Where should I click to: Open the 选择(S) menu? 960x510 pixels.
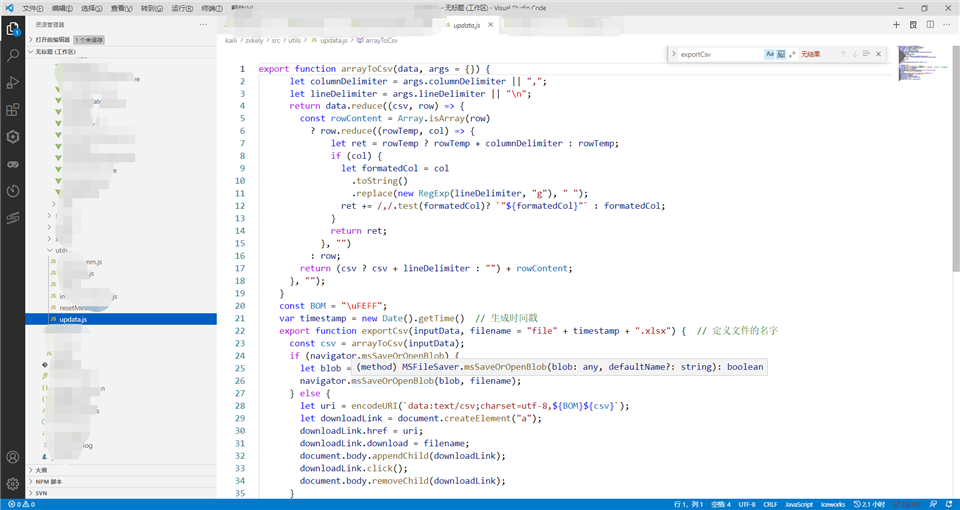point(92,9)
